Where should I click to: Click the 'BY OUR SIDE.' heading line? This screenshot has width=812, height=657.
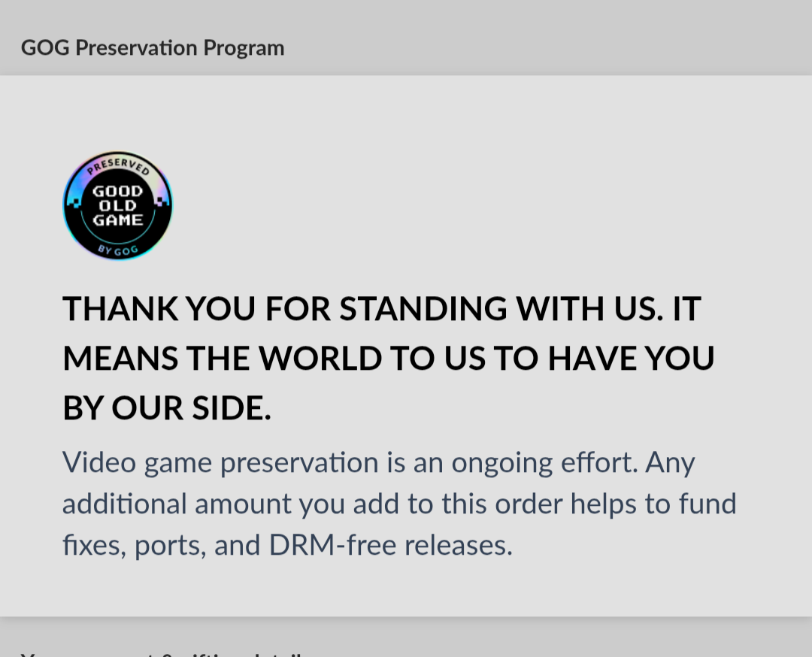(x=167, y=408)
